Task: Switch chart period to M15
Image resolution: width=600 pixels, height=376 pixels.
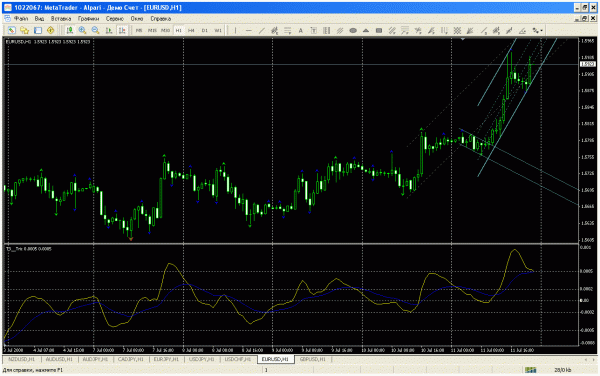Action: pyautogui.click(x=152, y=30)
